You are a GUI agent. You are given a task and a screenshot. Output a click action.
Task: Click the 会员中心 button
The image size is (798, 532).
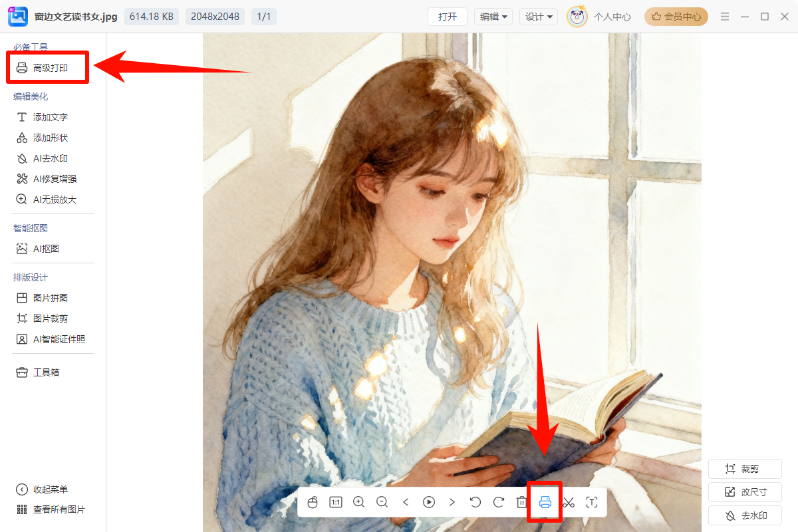(x=676, y=17)
